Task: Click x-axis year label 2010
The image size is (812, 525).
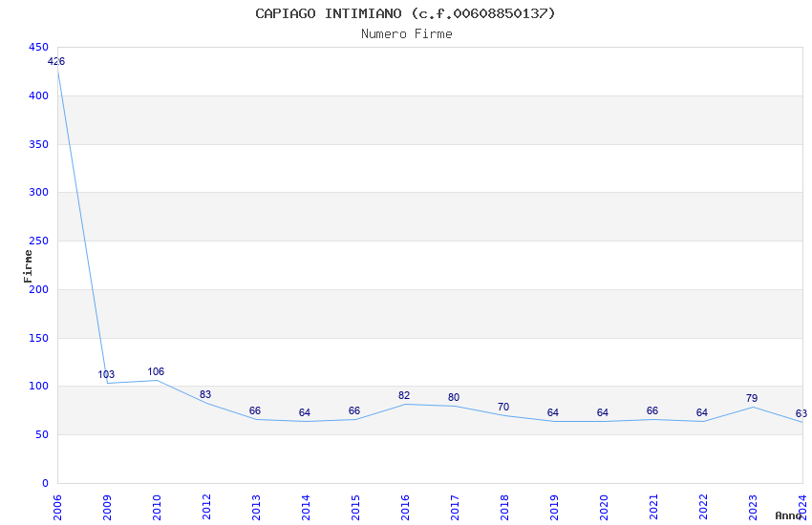Action: point(157,508)
